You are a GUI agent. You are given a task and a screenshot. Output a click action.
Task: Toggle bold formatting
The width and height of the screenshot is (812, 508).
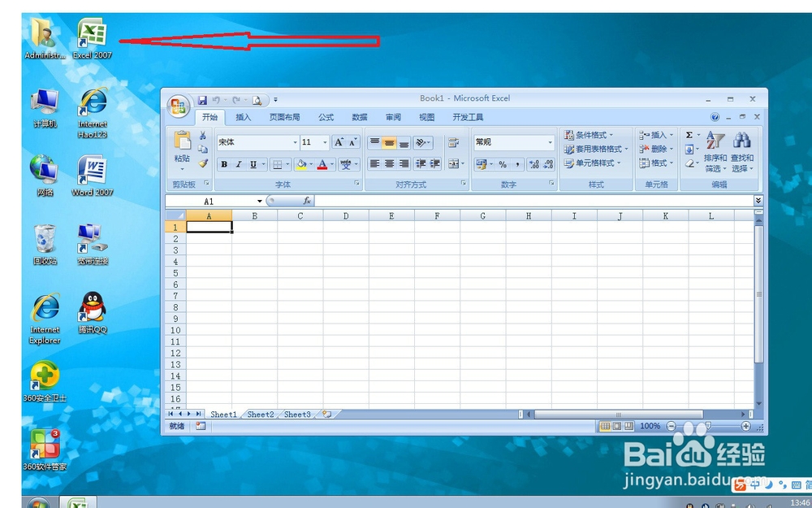pyautogui.click(x=224, y=164)
